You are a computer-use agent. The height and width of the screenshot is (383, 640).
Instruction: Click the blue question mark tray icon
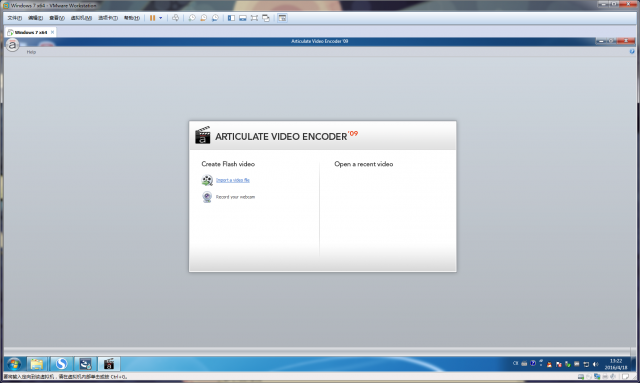tap(533, 363)
